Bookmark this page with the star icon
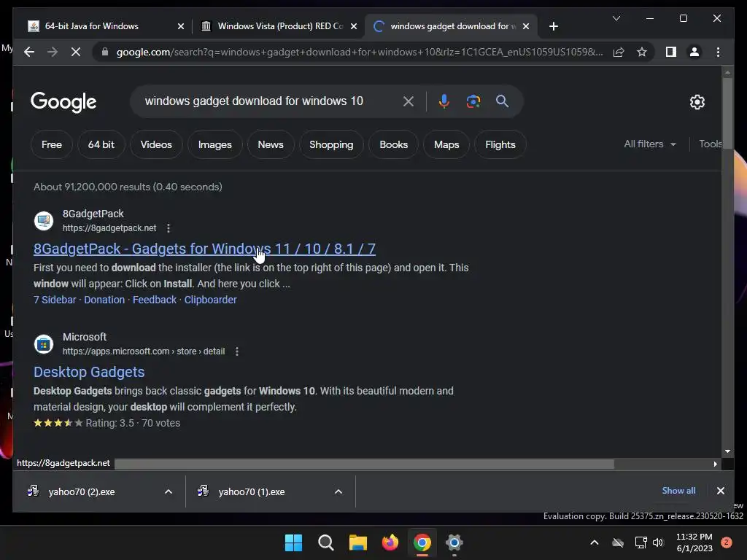This screenshot has width=747, height=560. (x=642, y=52)
